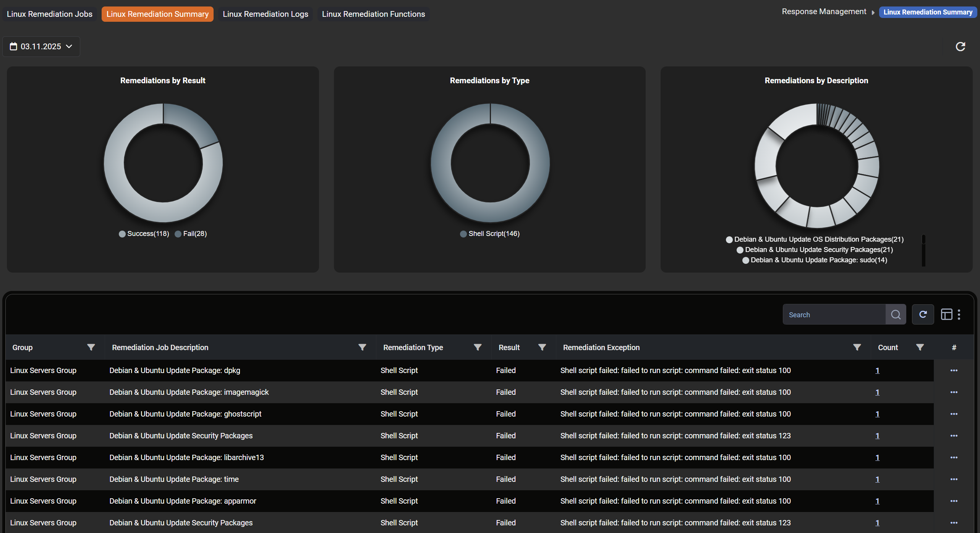This screenshot has width=980, height=533.
Task: Click the Search input field
Action: click(x=834, y=315)
